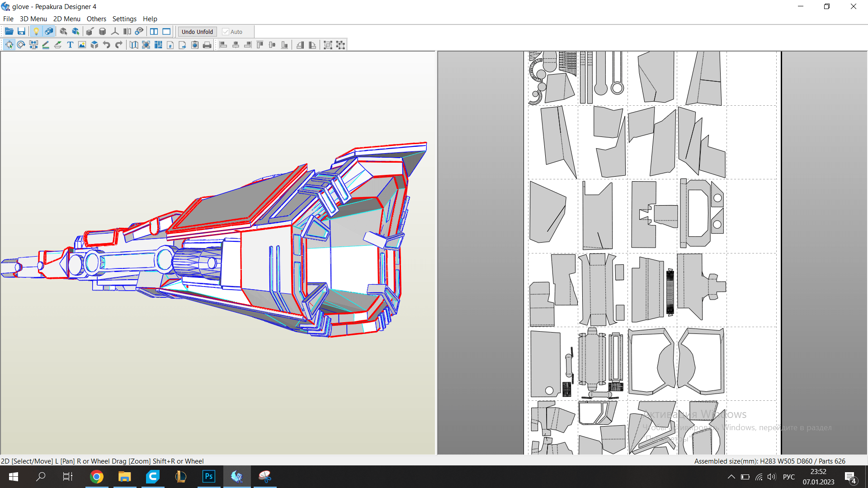Click the Print icon in toolbar

click(207, 45)
